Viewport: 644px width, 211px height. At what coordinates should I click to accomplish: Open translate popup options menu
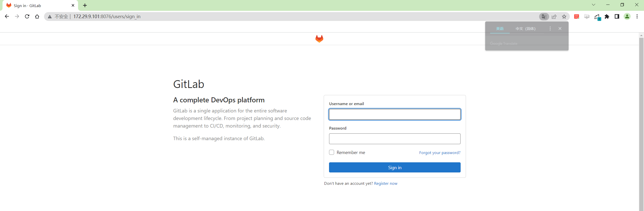click(x=550, y=28)
